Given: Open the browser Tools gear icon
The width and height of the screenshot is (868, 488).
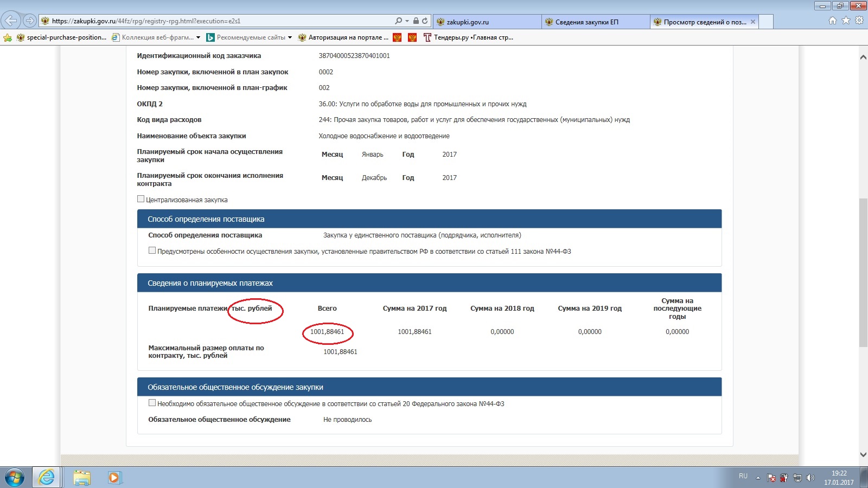Looking at the screenshot, I should click(859, 21).
